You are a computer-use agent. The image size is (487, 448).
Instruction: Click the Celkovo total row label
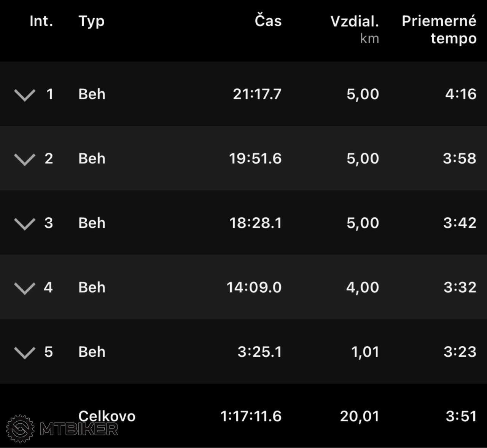pos(107,416)
